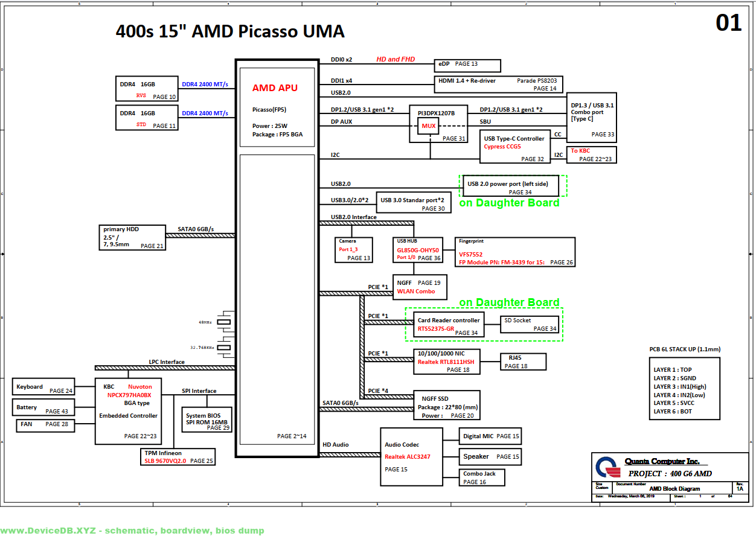The image size is (756, 536).
Task: Click the "USB Type-C Controller" label
Action: click(514, 139)
